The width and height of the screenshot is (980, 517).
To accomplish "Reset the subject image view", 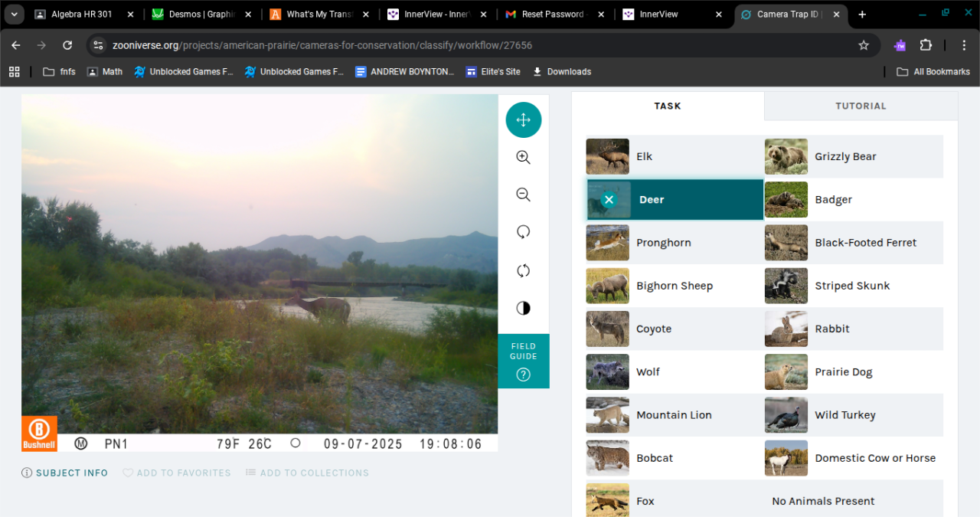I will 523,270.
